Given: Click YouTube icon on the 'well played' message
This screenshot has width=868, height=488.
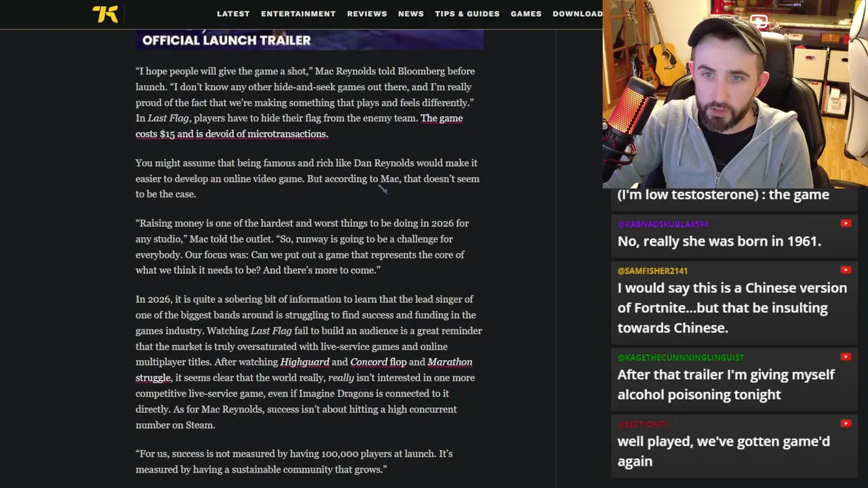Looking at the screenshot, I should (846, 424).
